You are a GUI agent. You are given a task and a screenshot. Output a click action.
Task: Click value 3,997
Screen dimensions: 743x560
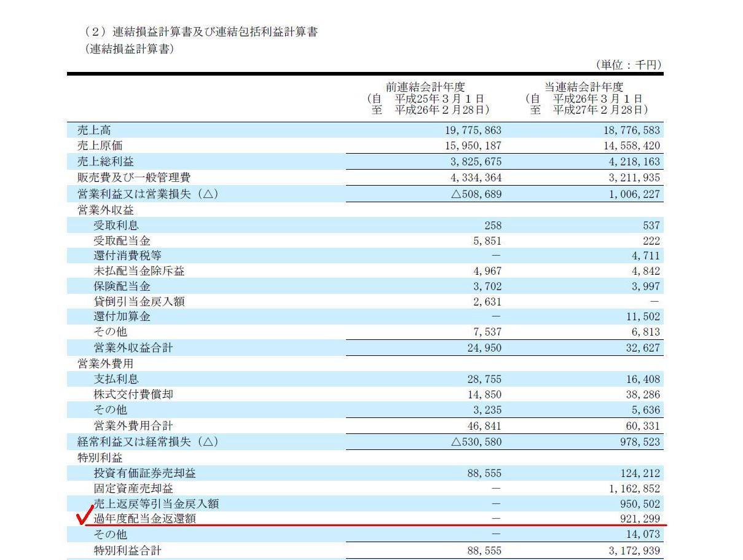646,286
